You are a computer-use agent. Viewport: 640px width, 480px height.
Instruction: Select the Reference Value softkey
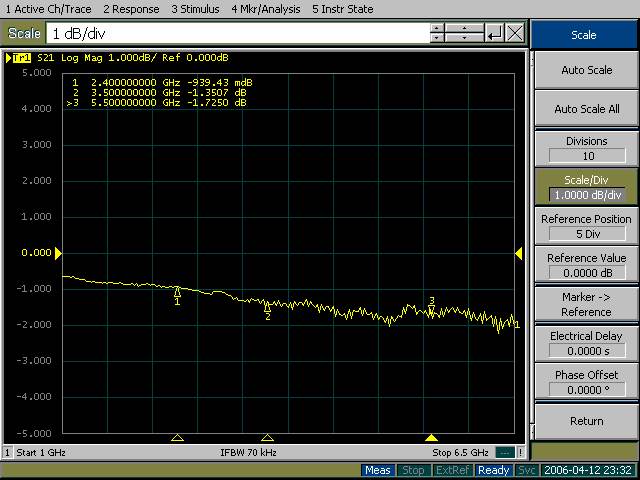pyautogui.click(x=587, y=265)
